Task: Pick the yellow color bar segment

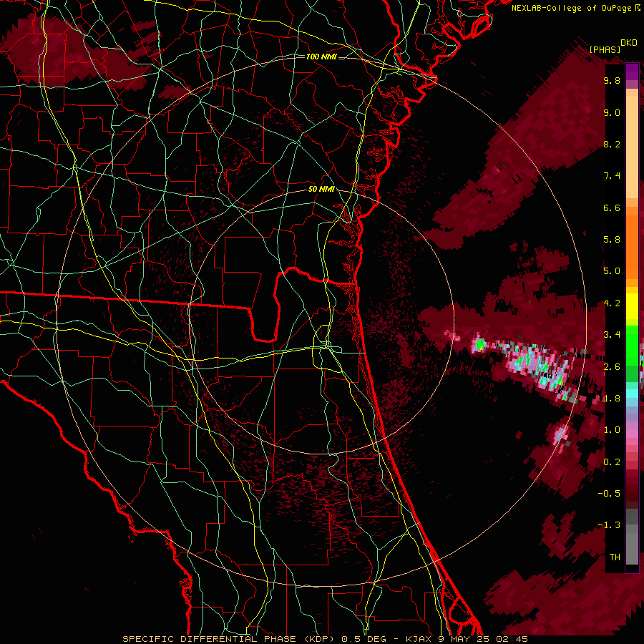Action: [632, 306]
